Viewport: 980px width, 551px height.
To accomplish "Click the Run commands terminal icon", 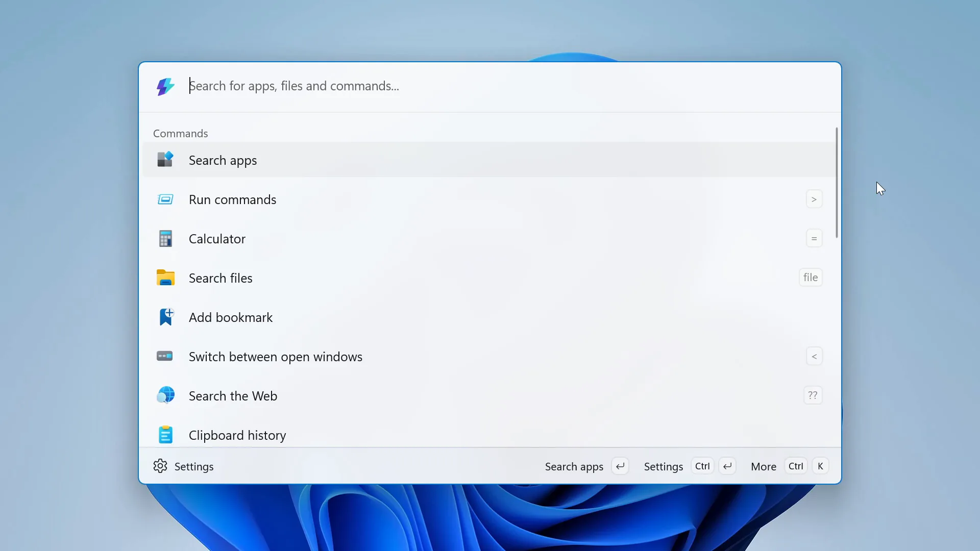I will click(165, 199).
